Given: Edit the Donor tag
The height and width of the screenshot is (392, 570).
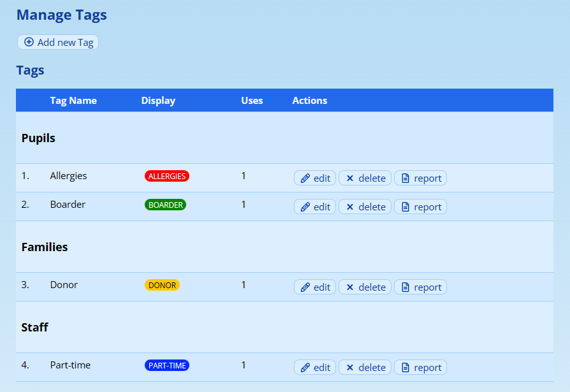Looking at the screenshot, I should pos(315,287).
